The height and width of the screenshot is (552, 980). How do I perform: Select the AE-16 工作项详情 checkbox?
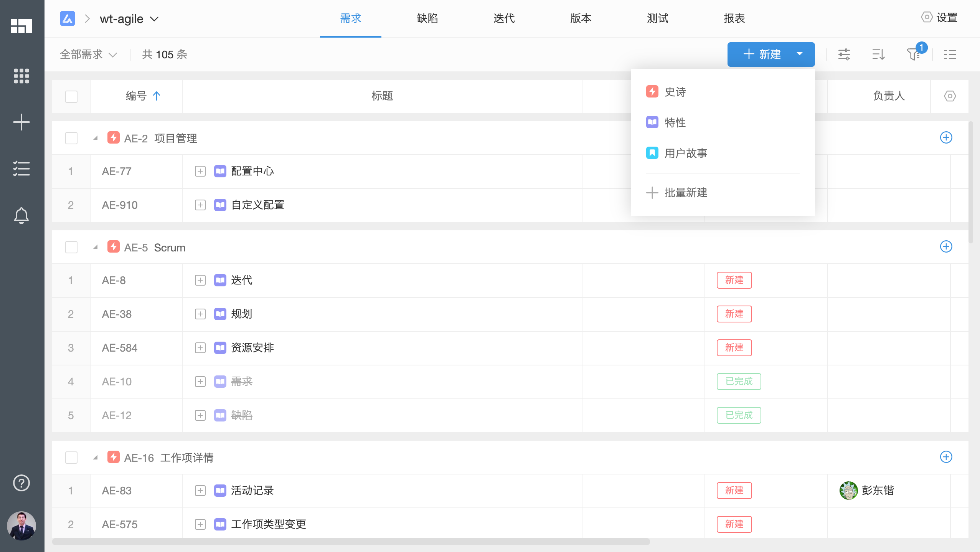click(71, 457)
